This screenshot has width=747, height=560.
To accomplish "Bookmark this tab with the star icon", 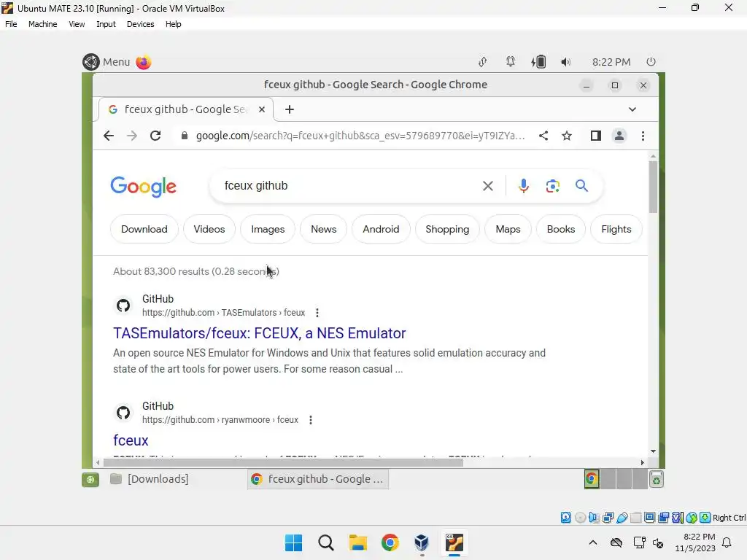I will pos(566,136).
